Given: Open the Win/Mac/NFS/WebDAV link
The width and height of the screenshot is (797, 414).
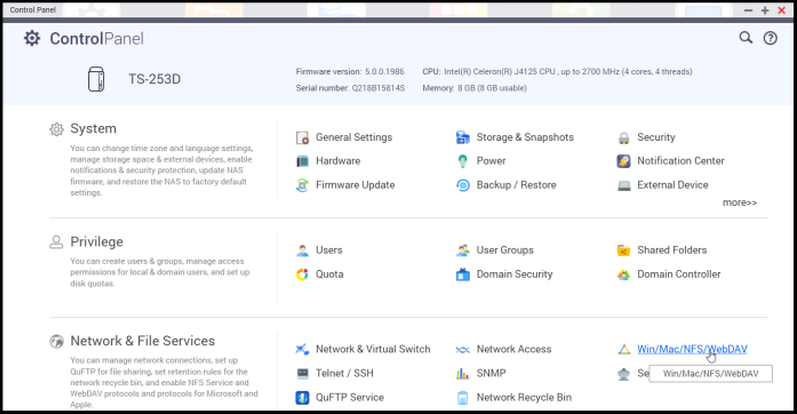Looking at the screenshot, I should [692, 349].
